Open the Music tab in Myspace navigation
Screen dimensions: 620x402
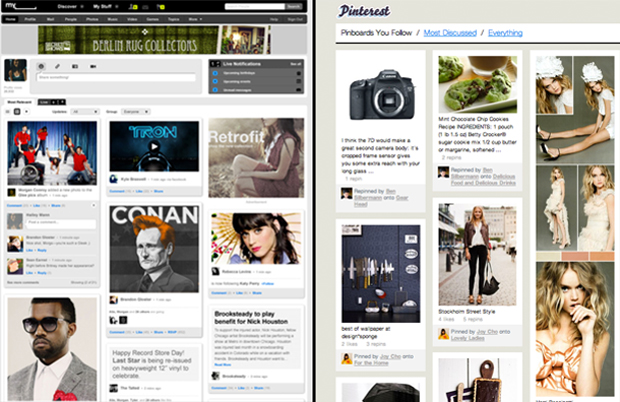tap(113, 19)
